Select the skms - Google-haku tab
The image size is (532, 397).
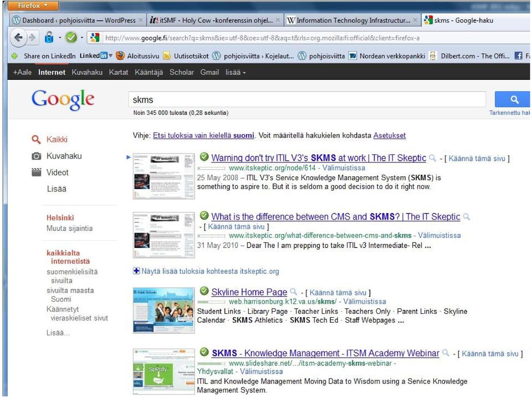[x=475, y=21]
